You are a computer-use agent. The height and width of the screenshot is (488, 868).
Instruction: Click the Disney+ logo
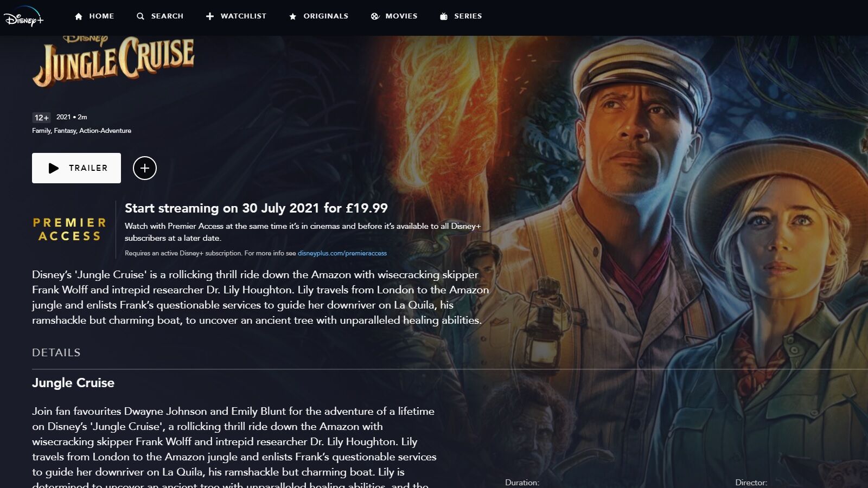(x=23, y=16)
